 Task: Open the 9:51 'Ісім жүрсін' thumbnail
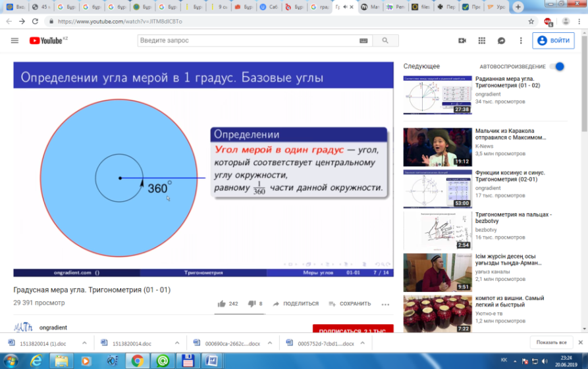point(437,273)
